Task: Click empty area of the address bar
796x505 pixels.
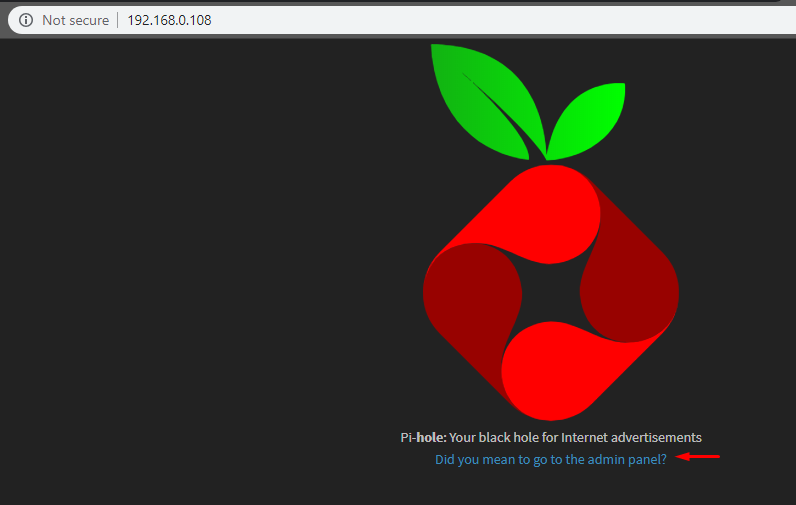Action: coord(500,20)
